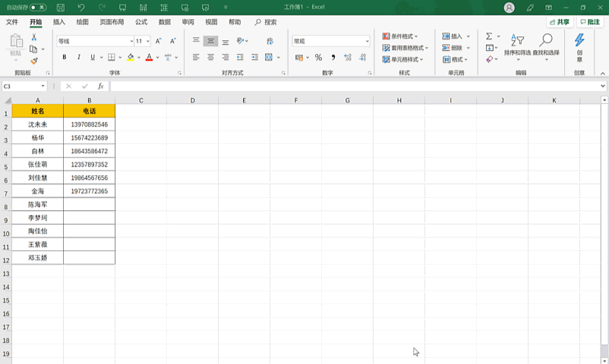Image resolution: width=609 pixels, height=364 pixels.
Task: Click the Wrap Text icon
Action: click(x=270, y=41)
